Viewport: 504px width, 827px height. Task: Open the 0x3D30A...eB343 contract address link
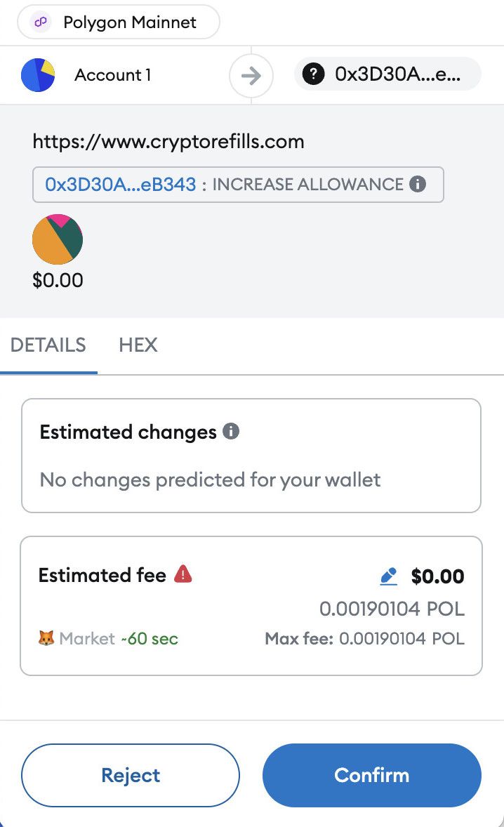coord(120,185)
